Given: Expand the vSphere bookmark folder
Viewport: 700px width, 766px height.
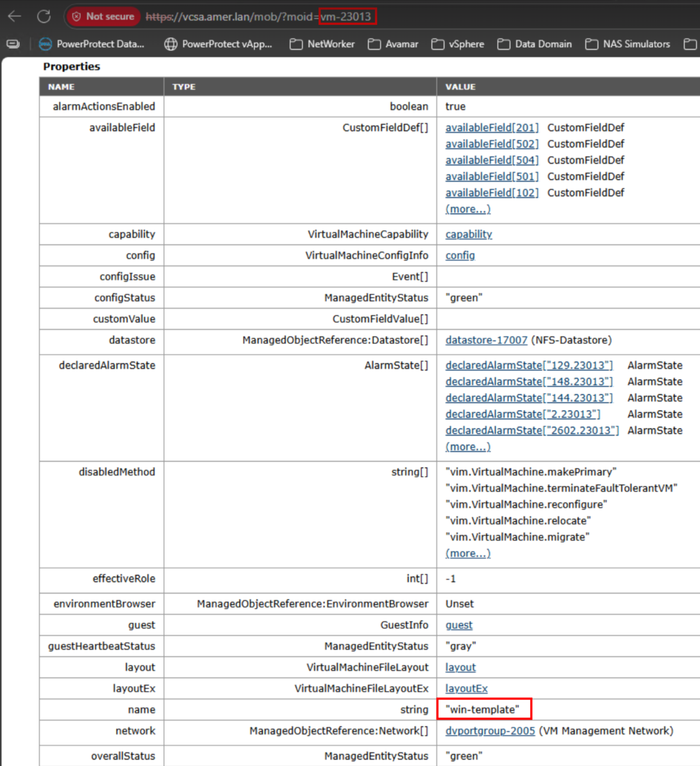Looking at the screenshot, I should pos(458,44).
